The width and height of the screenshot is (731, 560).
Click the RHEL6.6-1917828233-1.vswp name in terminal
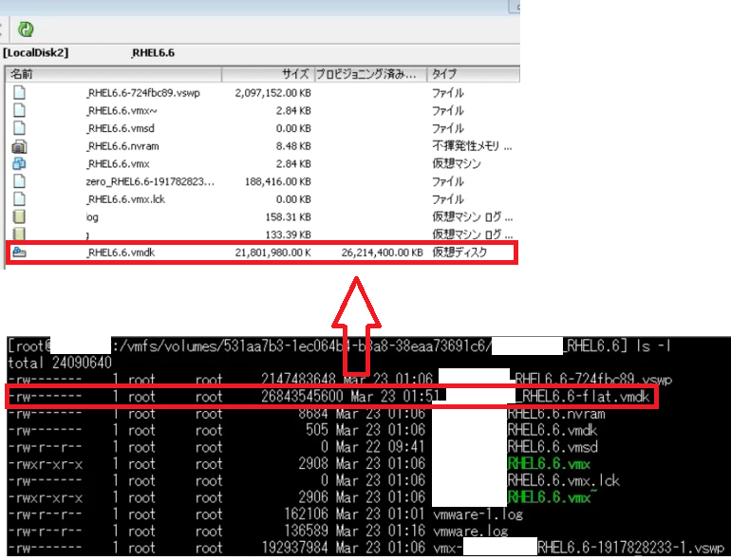[630, 548]
